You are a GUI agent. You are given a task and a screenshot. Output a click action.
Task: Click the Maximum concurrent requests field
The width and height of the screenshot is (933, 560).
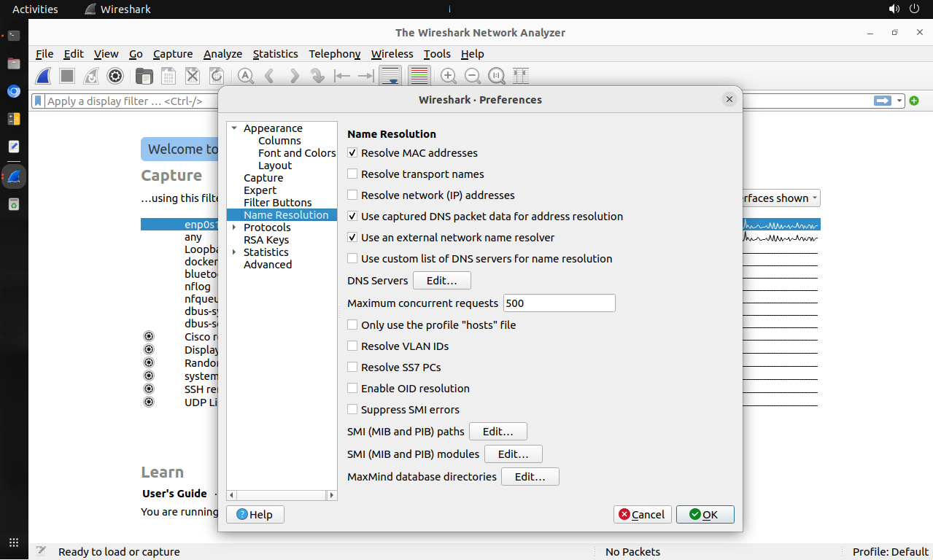tap(559, 303)
